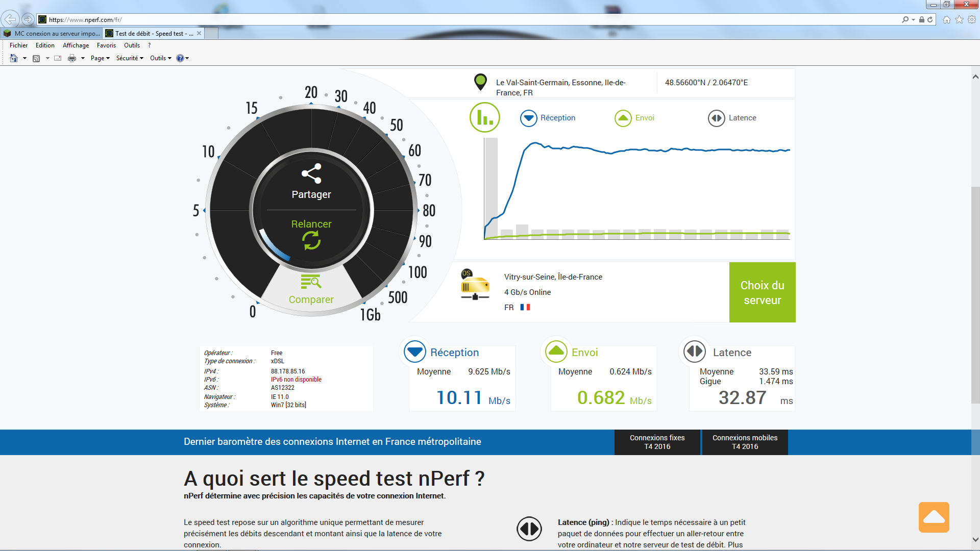This screenshot has width=980, height=551.
Task: Click the Latence (ping) description icon
Action: [529, 529]
